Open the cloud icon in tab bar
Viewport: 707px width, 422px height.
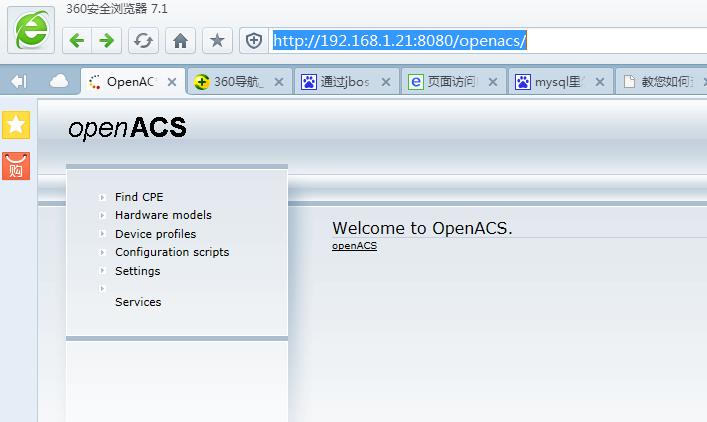click(59, 82)
